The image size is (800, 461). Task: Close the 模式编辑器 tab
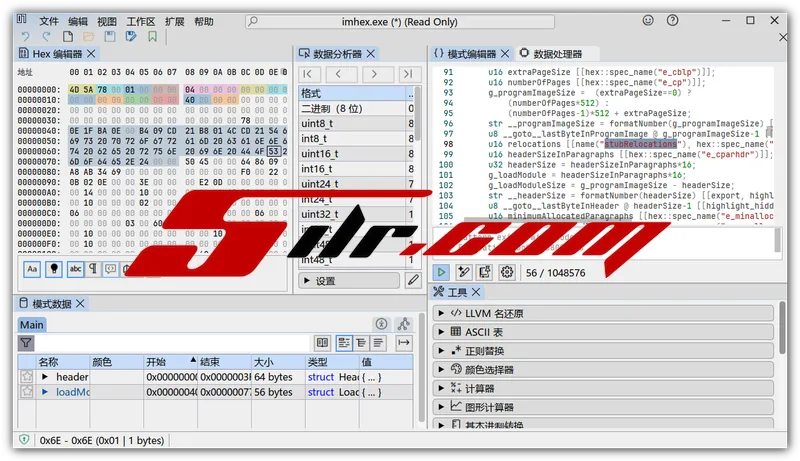(505, 54)
